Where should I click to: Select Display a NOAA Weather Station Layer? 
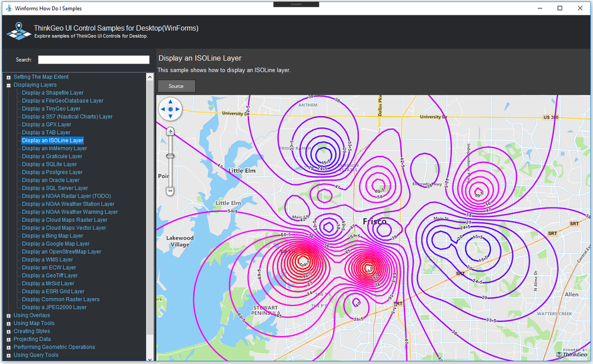pos(68,204)
